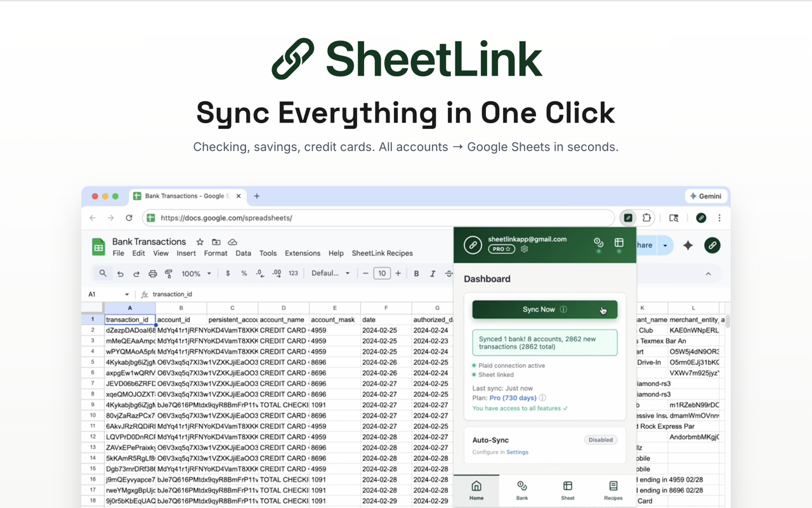Select column A header

coord(129,308)
